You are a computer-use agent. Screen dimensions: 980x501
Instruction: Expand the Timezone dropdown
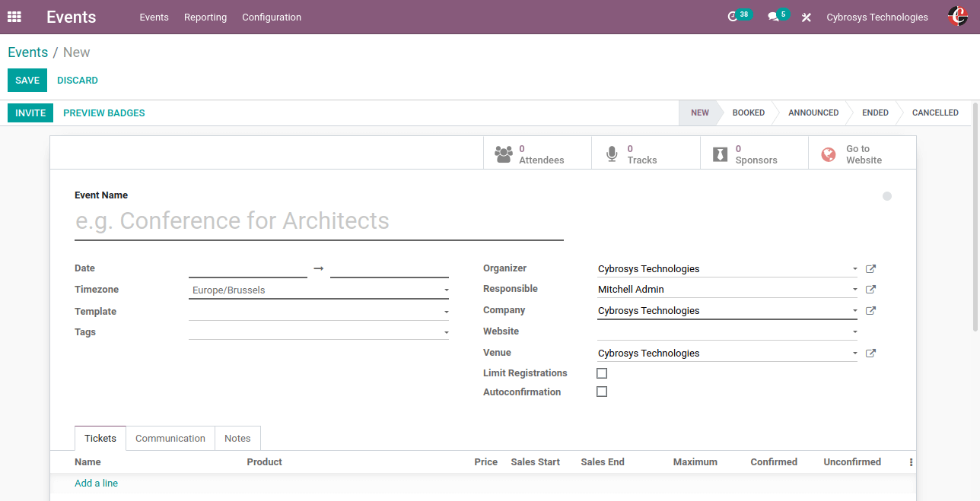[446, 290]
